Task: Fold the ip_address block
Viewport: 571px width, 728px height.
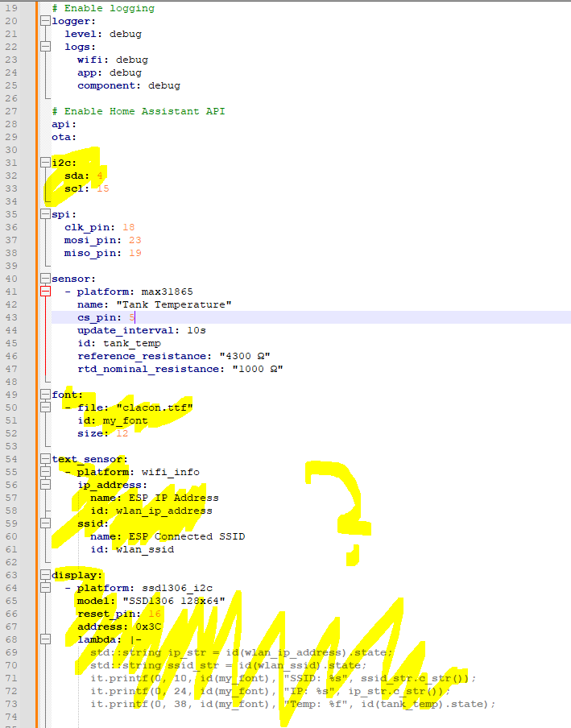Action: 45,485
